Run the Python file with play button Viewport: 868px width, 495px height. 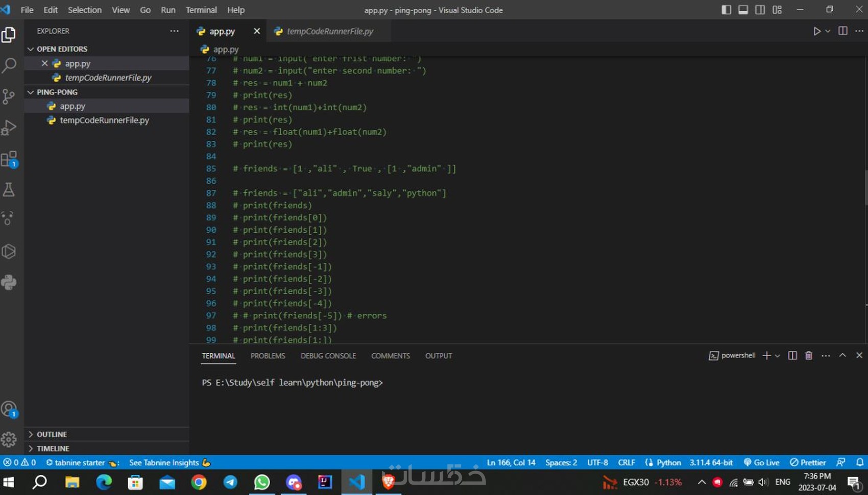click(816, 31)
